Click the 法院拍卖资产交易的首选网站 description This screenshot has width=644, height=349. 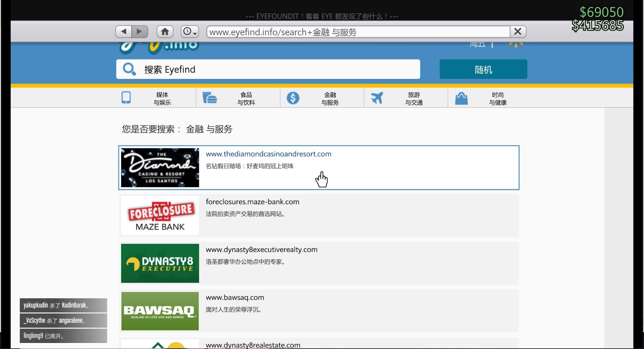point(246,214)
